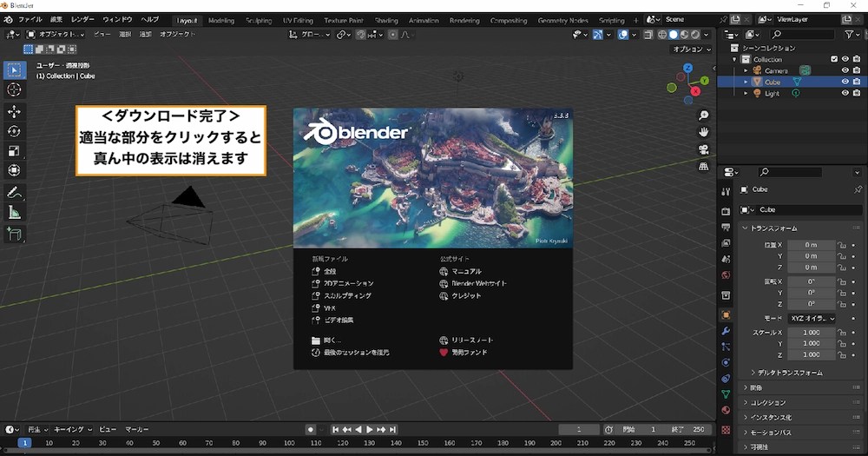Expand the Instancing panel
Viewport: 868px width, 456px height.
[771, 417]
